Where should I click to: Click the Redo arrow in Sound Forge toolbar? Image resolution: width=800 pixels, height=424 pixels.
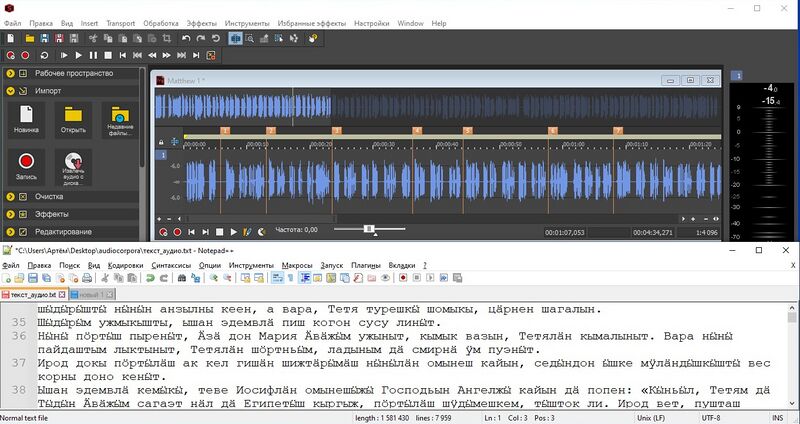tap(201, 38)
